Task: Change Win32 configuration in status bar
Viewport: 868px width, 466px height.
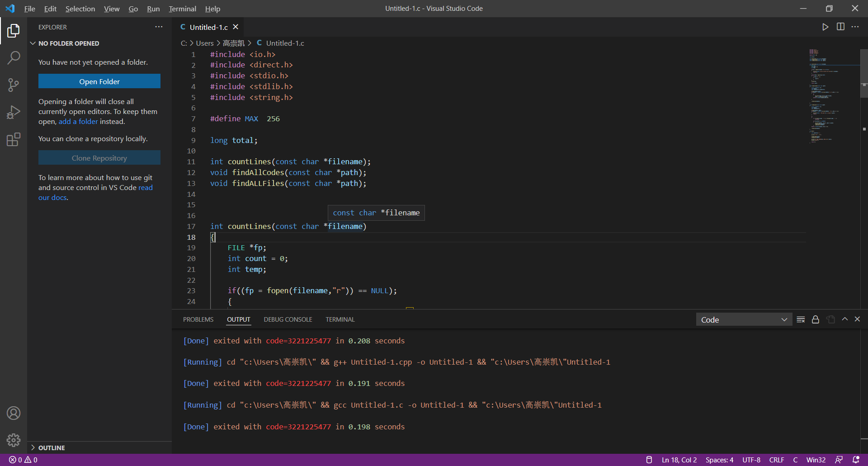Action: point(816,460)
